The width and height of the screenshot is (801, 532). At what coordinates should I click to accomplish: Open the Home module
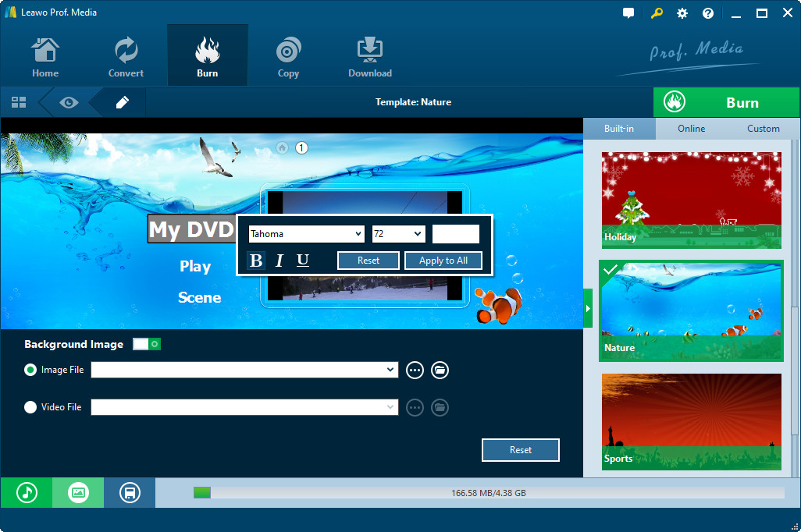pos(45,57)
